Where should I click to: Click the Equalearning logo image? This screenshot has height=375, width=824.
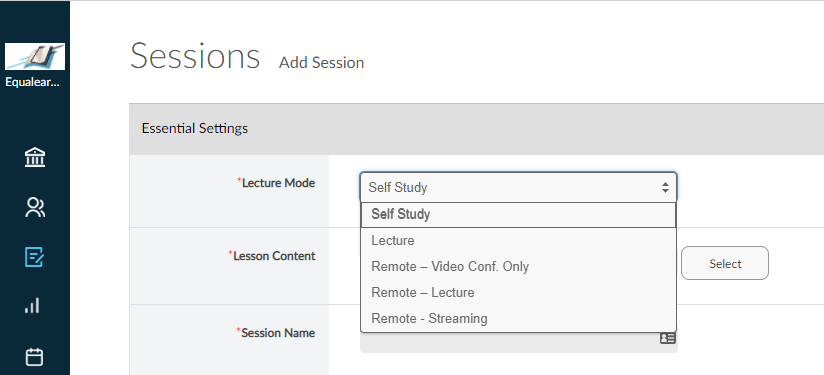click(35, 57)
